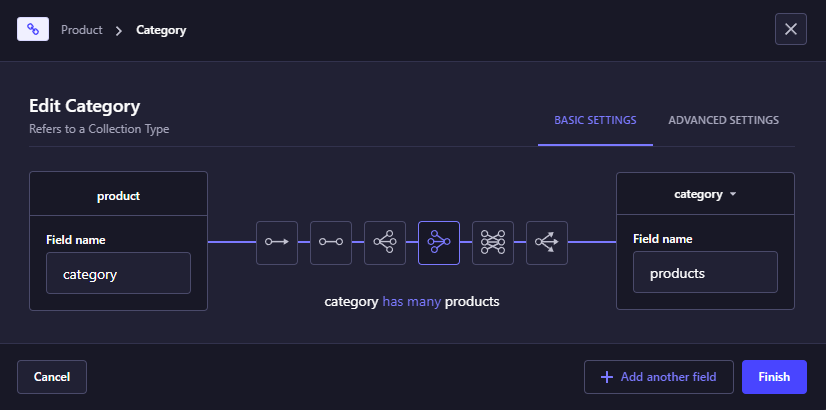Click the Cancel button

click(x=52, y=377)
